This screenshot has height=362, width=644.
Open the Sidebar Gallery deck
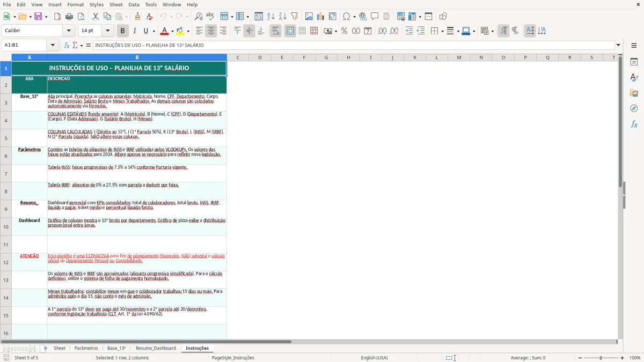(634, 93)
